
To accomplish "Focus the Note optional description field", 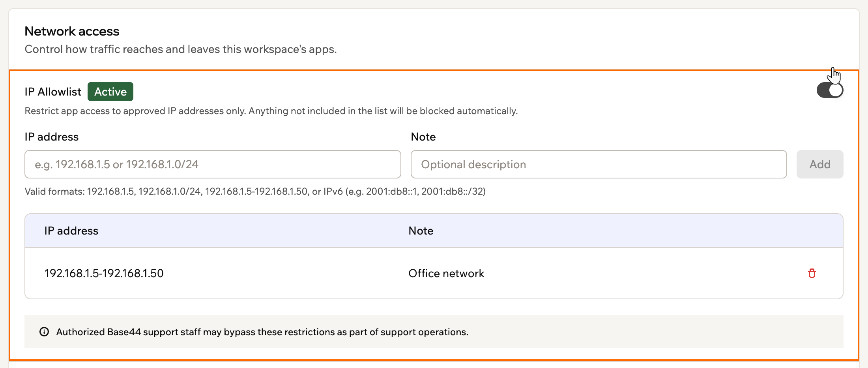I will pyautogui.click(x=599, y=164).
